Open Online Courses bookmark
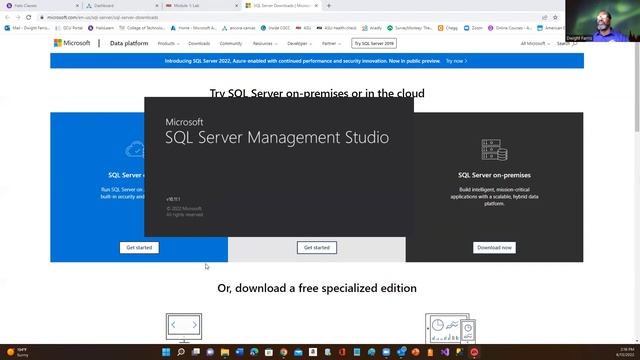 tap(510, 28)
